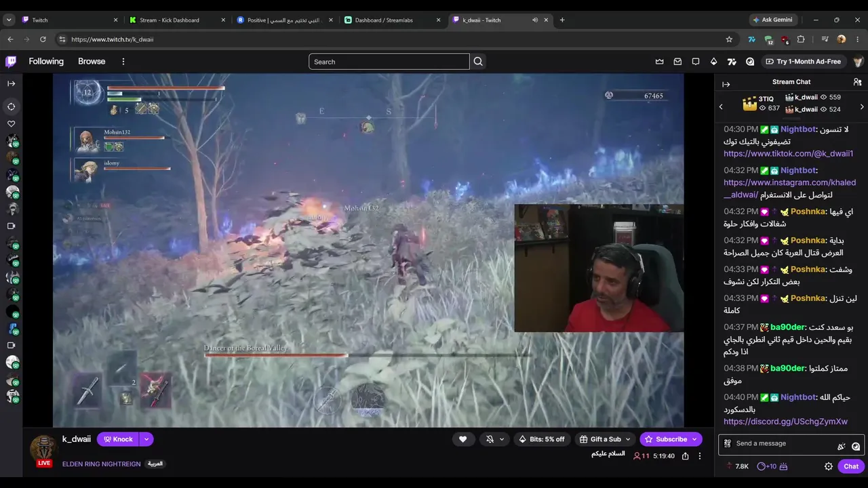Open chat settings gear icon

pos(828,466)
